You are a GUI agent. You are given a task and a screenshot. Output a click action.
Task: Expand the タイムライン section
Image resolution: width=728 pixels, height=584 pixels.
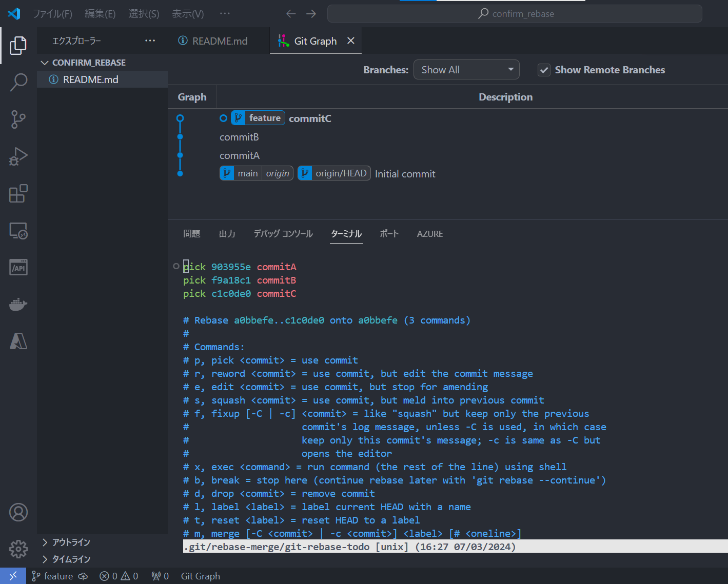coord(71,559)
